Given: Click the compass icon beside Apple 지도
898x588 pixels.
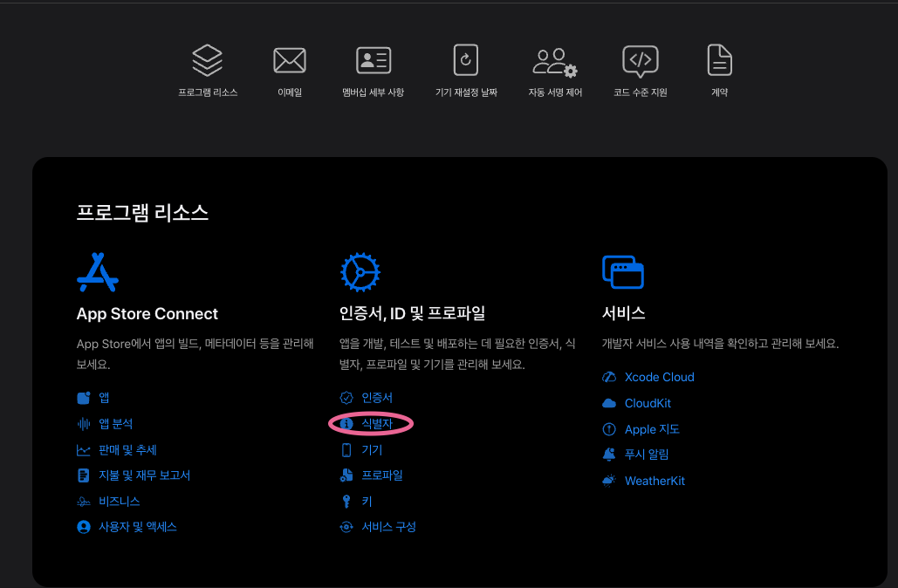Looking at the screenshot, I should point(609,429).
